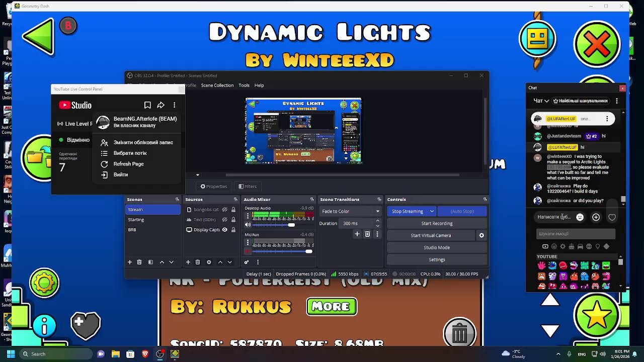
Task: Toggle lock on Text (GDI+) source
Action: coord(233,220)
